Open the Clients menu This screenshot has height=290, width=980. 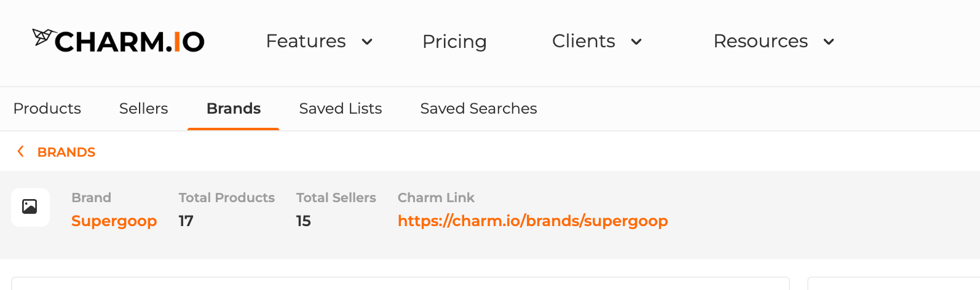pos(583,41)
